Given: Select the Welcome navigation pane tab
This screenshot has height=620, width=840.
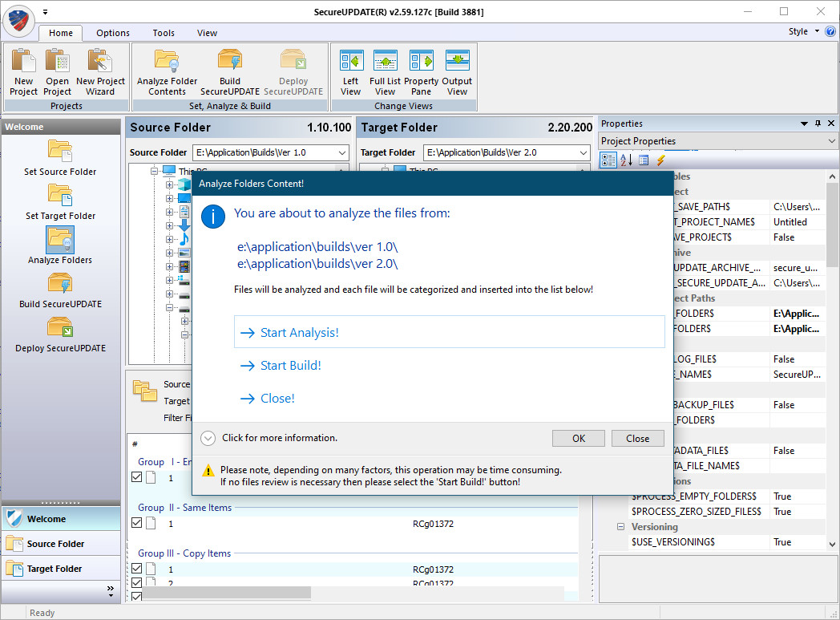Looking at the screenshot, I should click(61, 519).
